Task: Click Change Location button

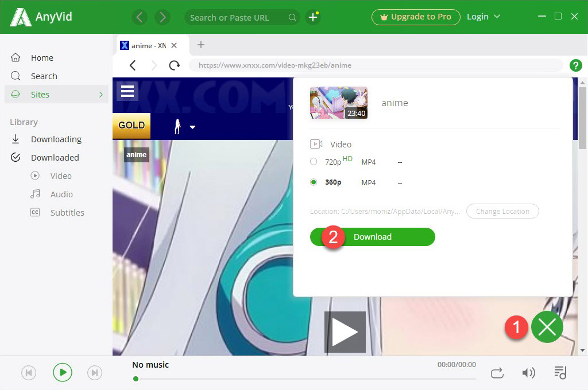Action: point(502,211)
